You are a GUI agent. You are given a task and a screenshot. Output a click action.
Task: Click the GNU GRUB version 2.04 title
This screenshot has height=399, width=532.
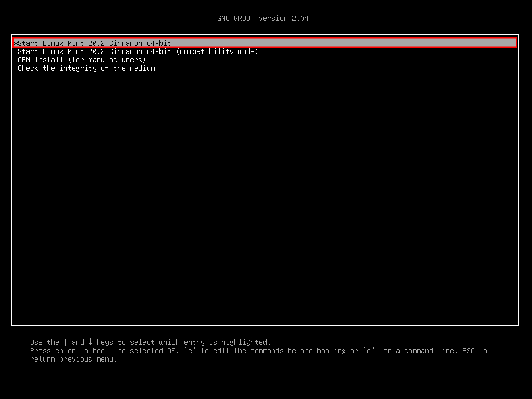pyautogui.click(x=262, y=18)
